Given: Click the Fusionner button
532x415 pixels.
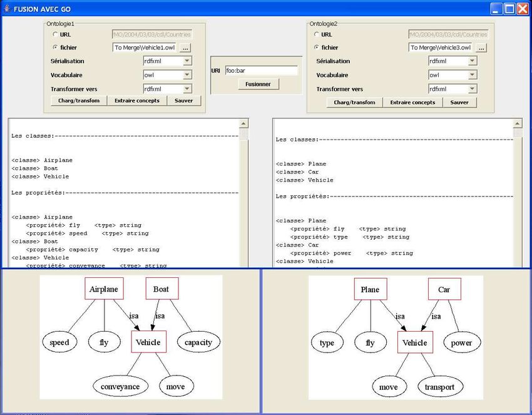Looking at the screenshot, I should tap(258, 84).
